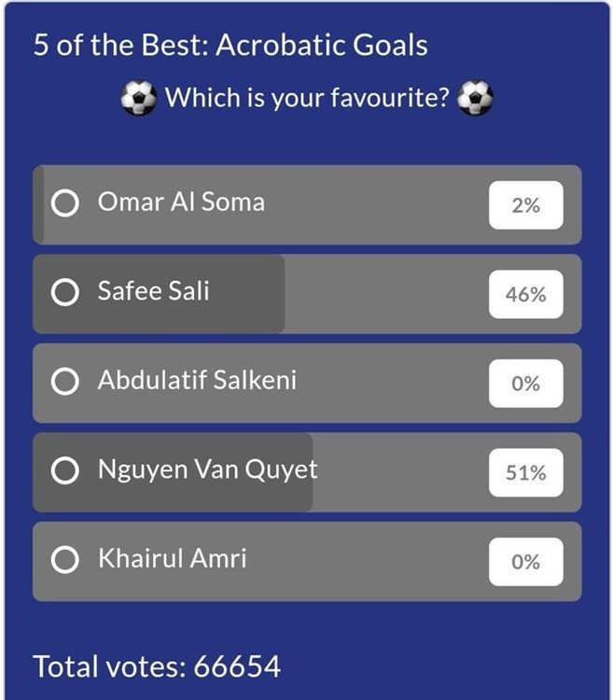Click the "Which is your favourite?" question text
The image size is (613, 700).
tap(307, 97)
